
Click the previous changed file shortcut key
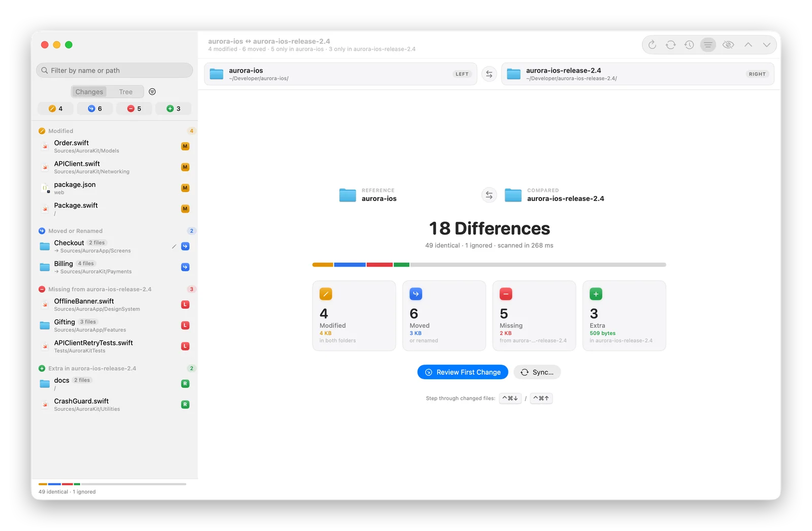tap(541, 399)
